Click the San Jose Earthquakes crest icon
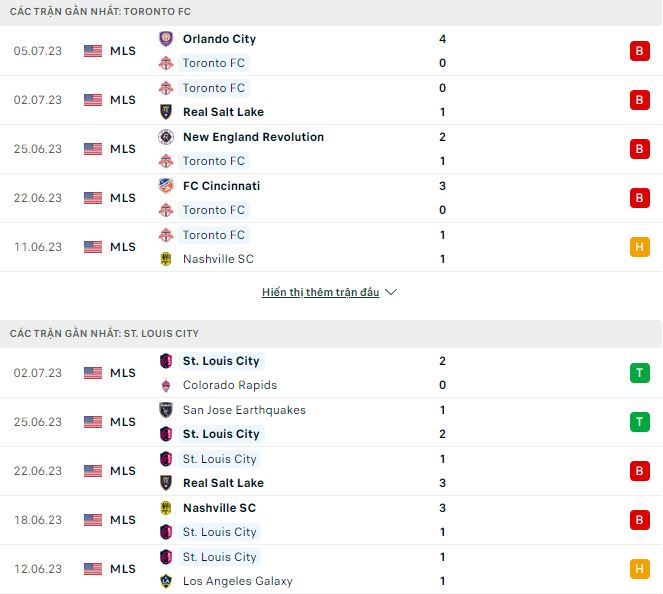This screenshot has width=663, height=594. [x=166, y=410]
